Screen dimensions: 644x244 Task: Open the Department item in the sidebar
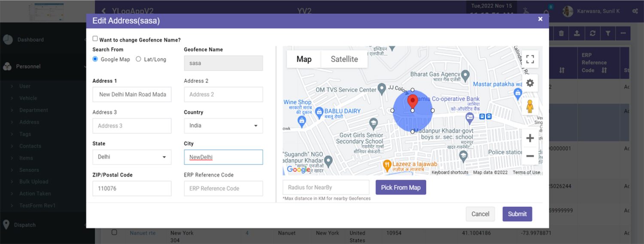[x=33, y=110]
